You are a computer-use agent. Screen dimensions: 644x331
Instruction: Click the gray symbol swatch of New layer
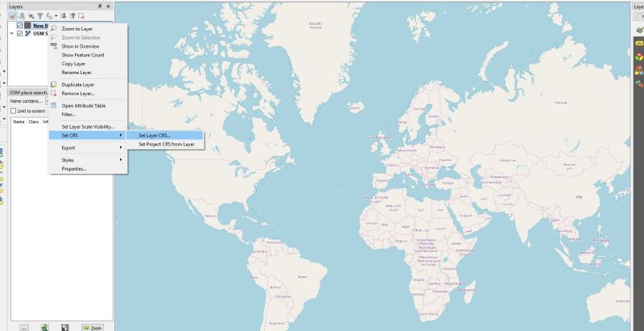27,26
